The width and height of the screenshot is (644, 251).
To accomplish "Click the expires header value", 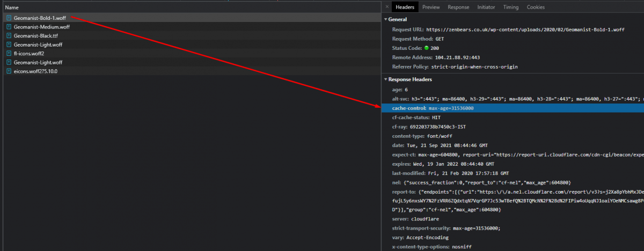I will click(455, 164).
